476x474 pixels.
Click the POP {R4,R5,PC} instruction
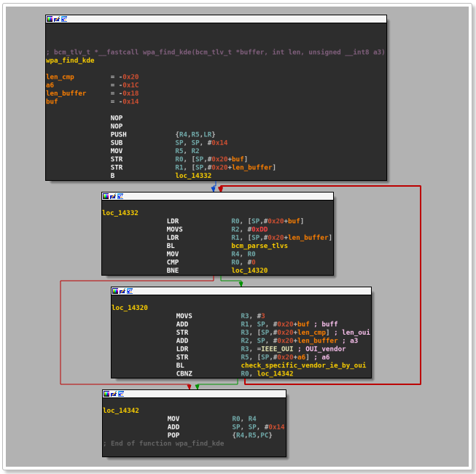point(220,435)
